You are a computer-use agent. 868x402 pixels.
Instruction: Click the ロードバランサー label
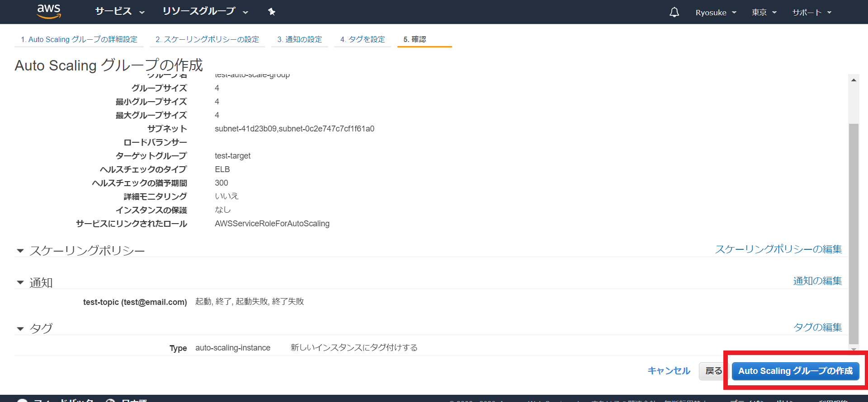pyautogui.click(x=155, y=142)
